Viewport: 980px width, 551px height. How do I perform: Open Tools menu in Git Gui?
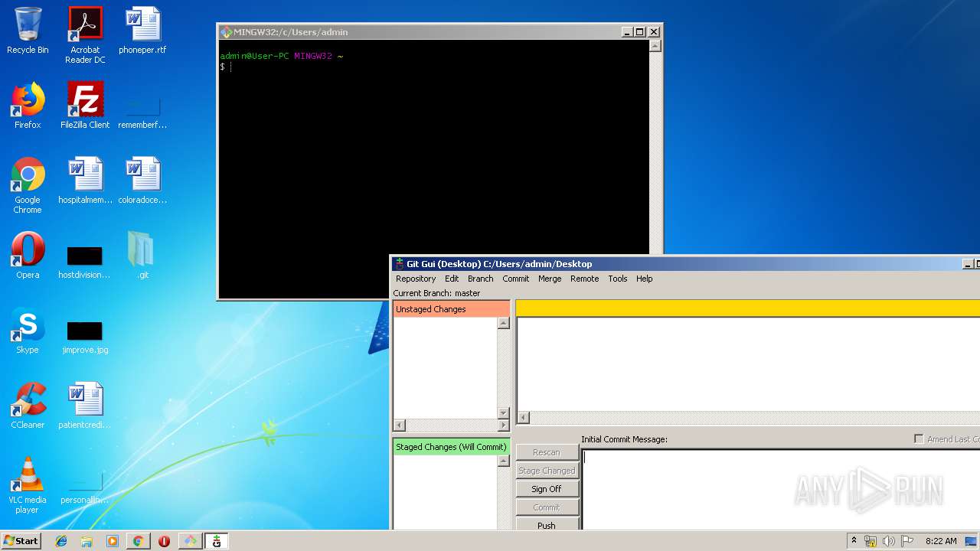(618, 279)
